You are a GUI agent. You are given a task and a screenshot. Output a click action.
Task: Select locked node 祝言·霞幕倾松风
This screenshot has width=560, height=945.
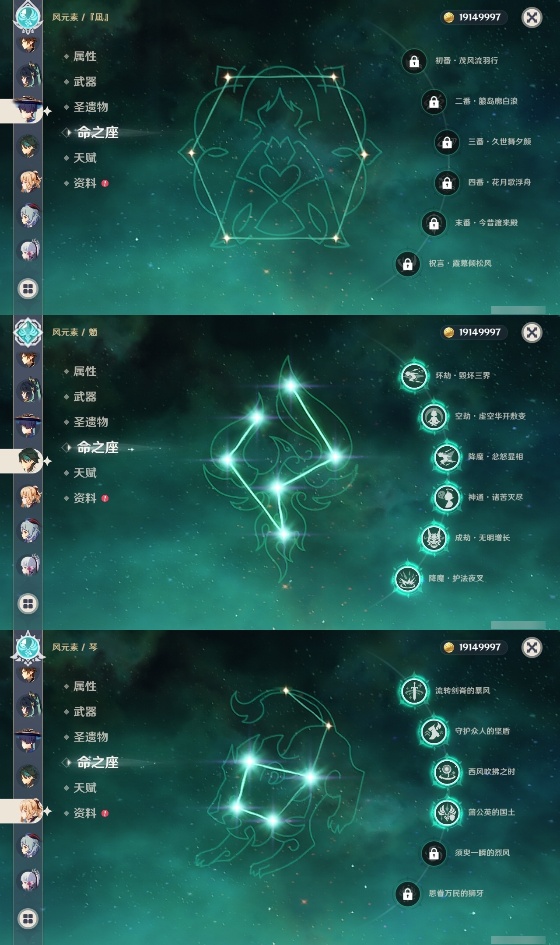click(x=408, y=264)
